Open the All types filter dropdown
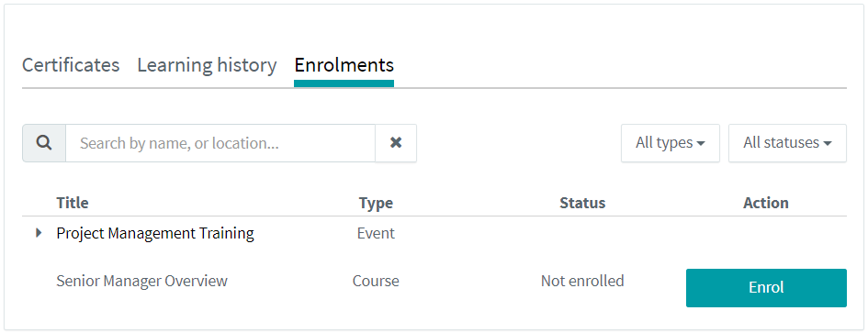This screenshot has height=333, width=868. click(671, 143)
